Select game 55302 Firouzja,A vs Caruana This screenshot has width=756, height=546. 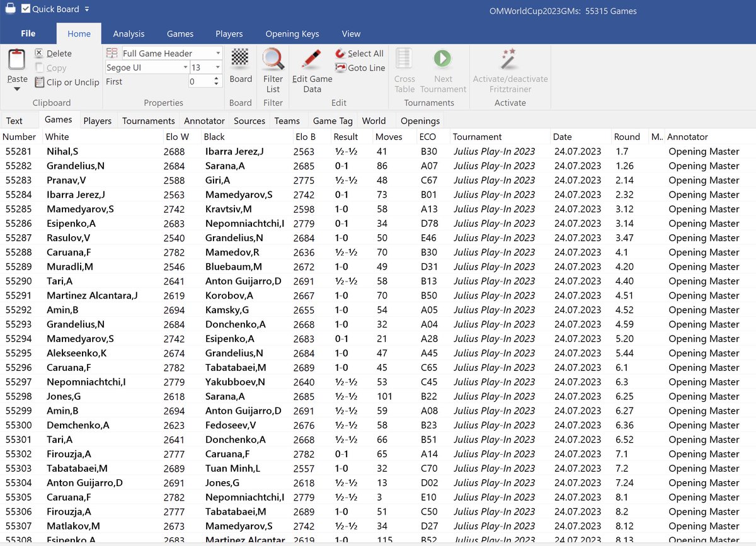[378, 454]
